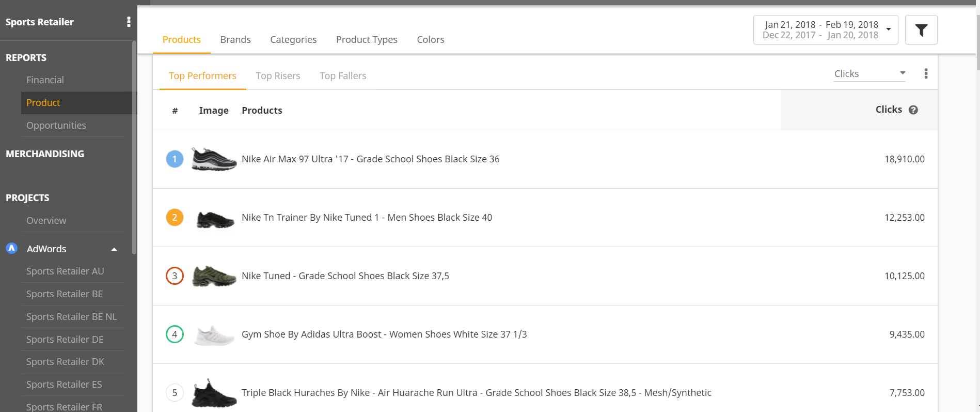Open the date range picker dropdown
This screenshot has width=980, height=412.
point(826,30)
